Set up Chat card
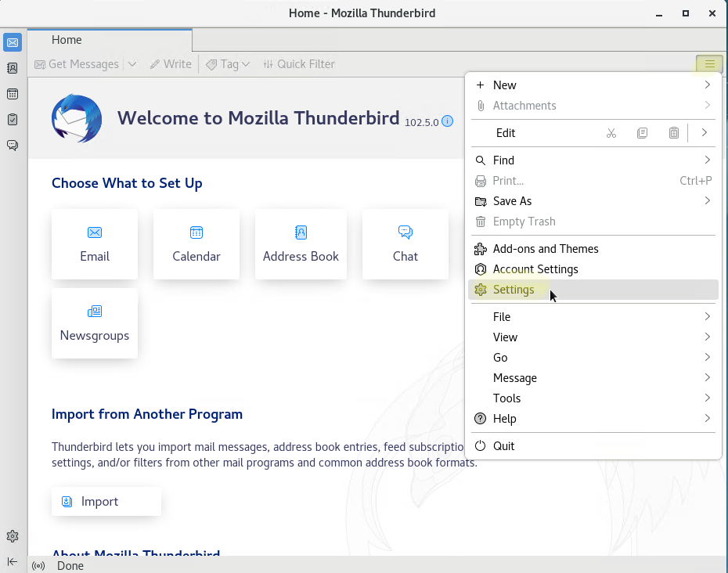Screen dimensions: 728x573 tap(405, 244)
